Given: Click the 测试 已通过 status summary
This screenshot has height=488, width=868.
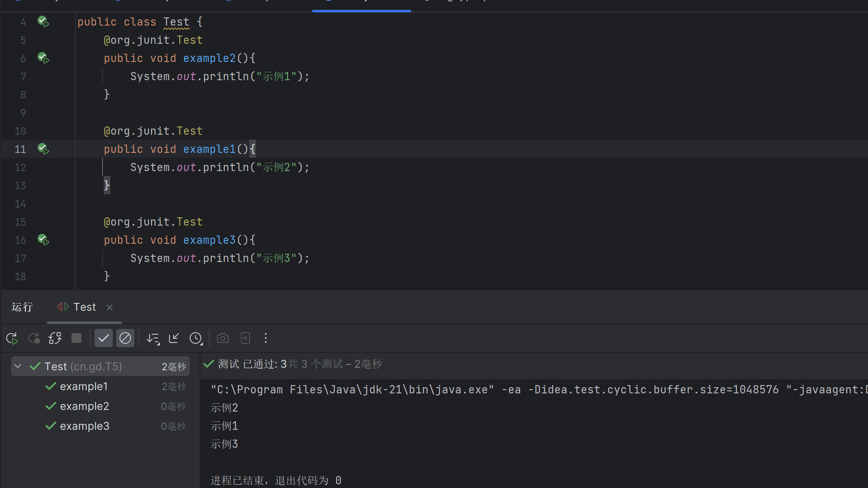Looking at the screenshot, I should 293,364.
